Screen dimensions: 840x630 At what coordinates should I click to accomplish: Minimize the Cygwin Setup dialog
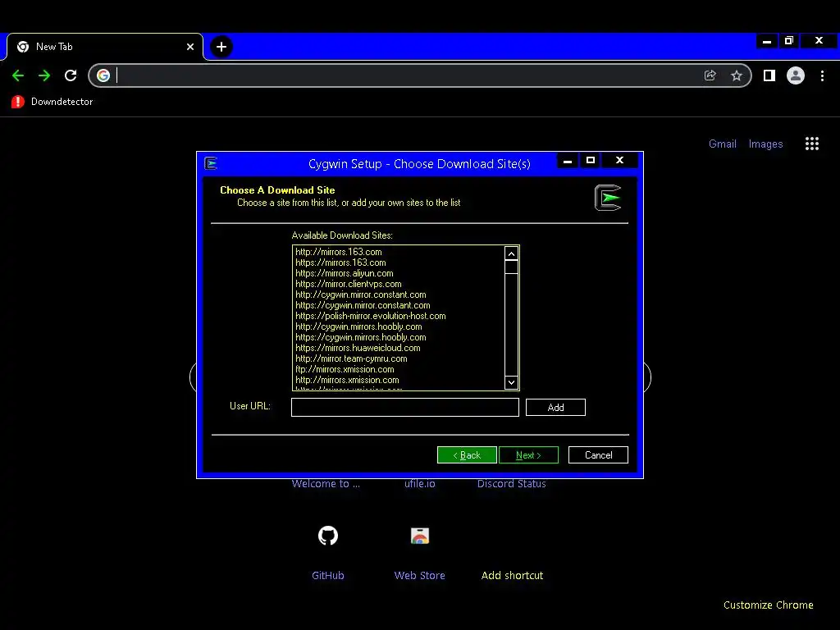coord(568,160)
